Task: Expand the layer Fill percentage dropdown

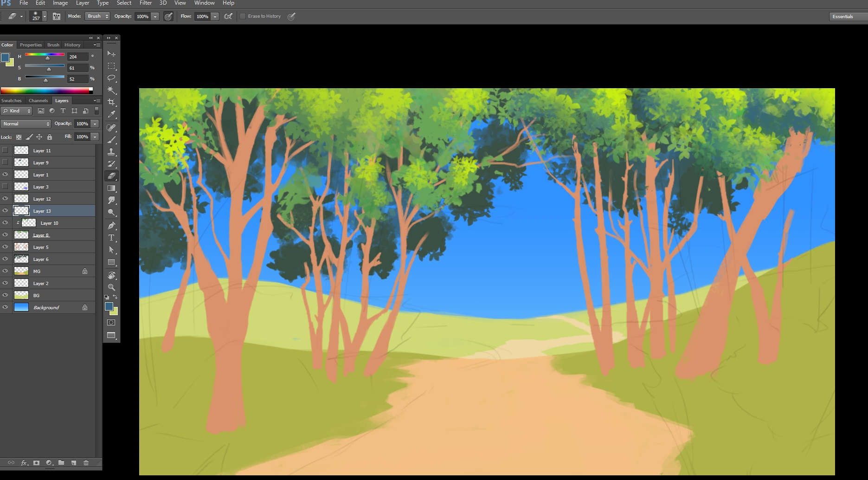Action: click(95, 137)
